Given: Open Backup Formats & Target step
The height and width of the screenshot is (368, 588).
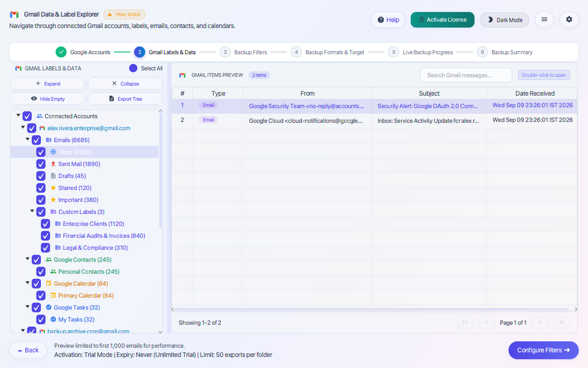Looking at the screenshot, I should tap(328, 52).
